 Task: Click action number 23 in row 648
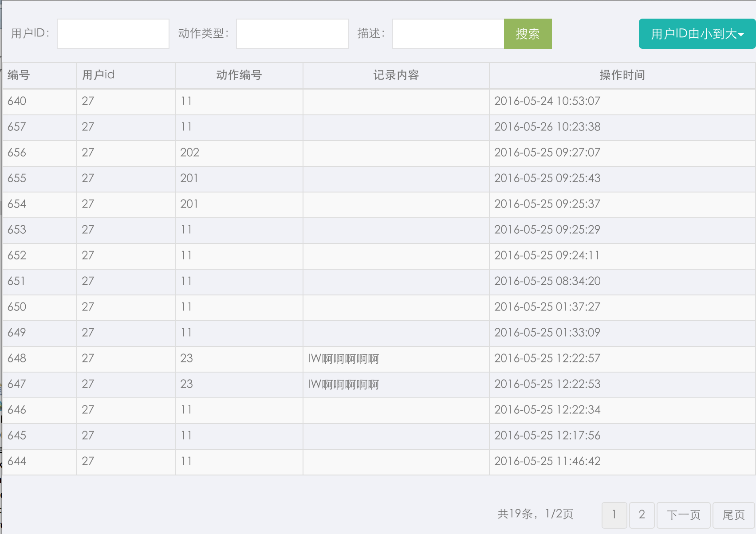187,358
